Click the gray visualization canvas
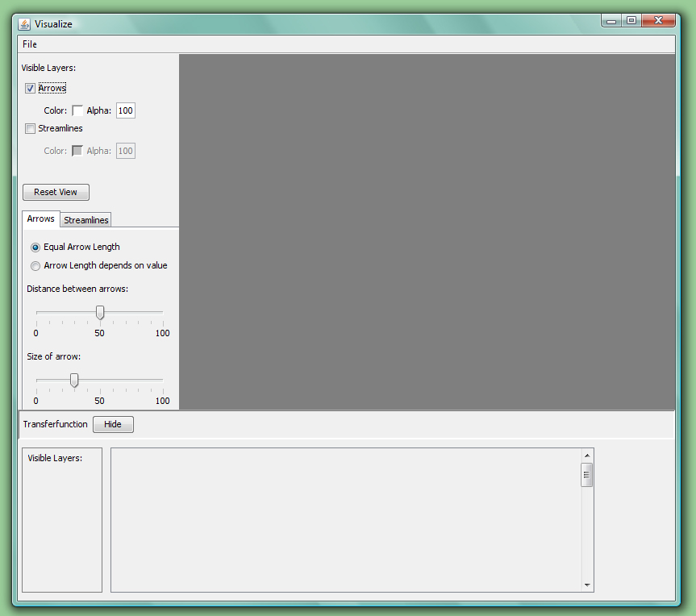Viewport: 696px width, 616px height. tap(427, 232)
